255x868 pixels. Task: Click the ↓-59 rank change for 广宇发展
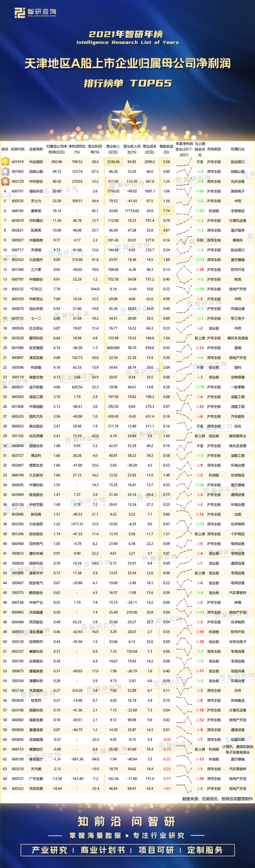click(200, 779)
